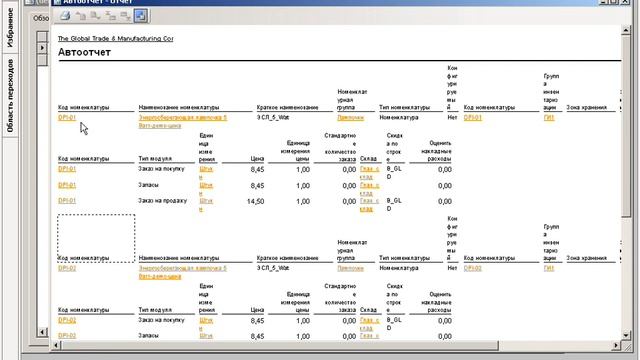Open warehouse link in DPI-01 Заказ на покупку row
This screenshot has width=640, height=360.
369,173
